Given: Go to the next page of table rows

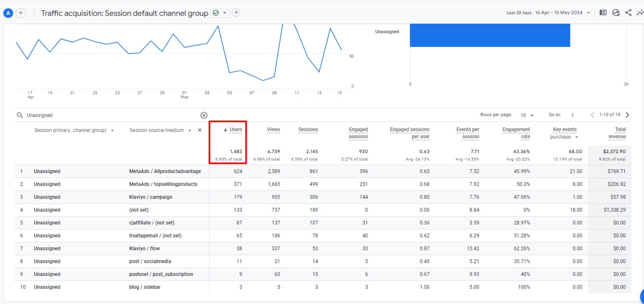Looking at the screenshot, I should click(627, 115).
